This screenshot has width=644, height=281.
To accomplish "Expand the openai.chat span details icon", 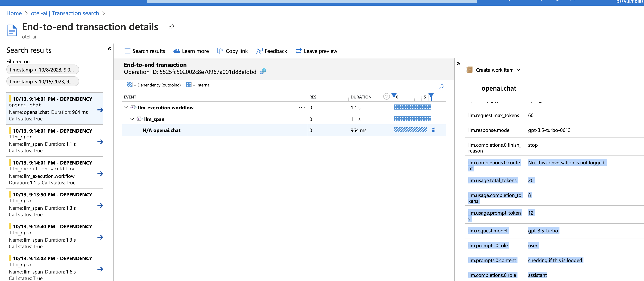I will tap(434, 130).
